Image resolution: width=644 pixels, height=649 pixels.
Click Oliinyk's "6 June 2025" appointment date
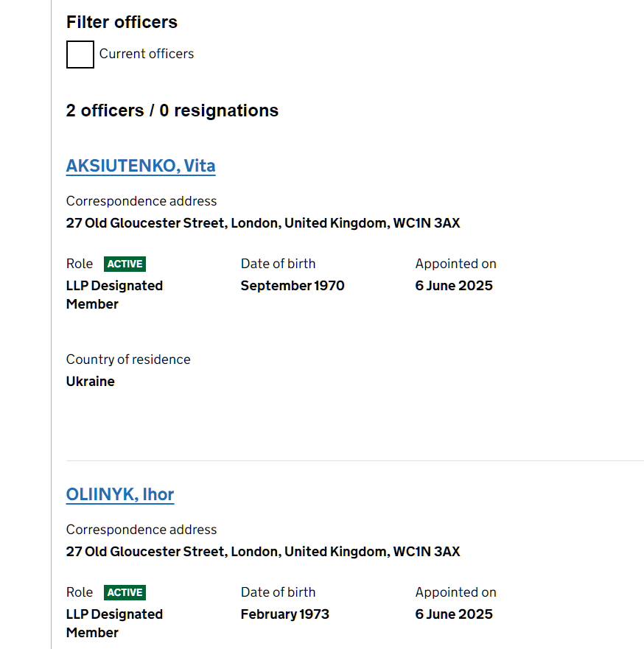[x=454, y=614]
